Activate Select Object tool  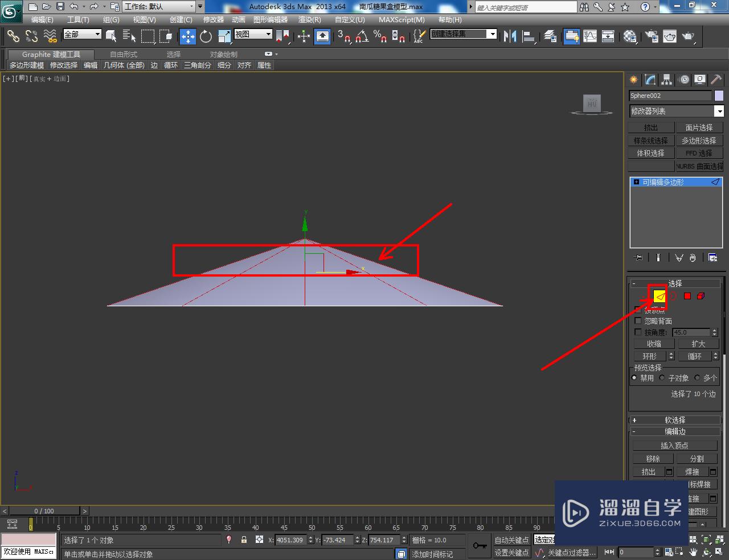111,36
